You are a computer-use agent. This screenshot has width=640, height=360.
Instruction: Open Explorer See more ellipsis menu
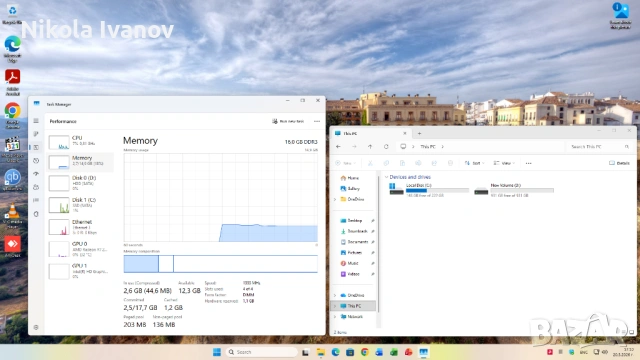(529, 163)
